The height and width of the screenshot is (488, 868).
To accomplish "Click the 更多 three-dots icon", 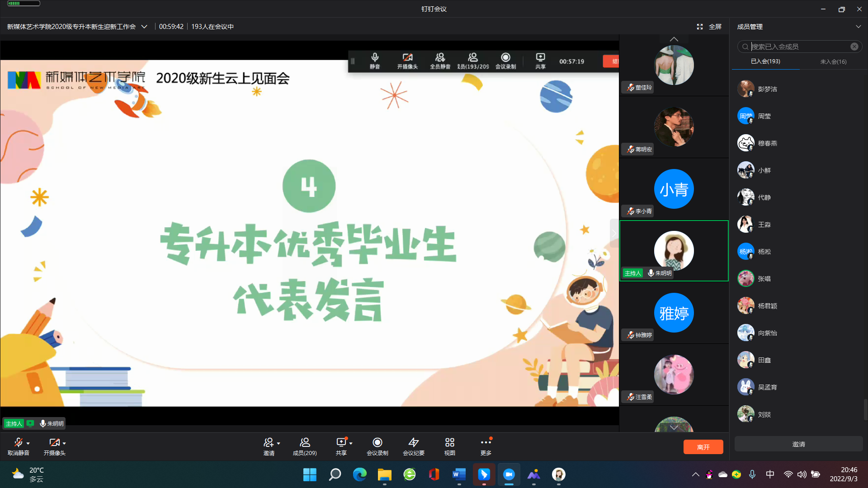I will tap(486, 442).
